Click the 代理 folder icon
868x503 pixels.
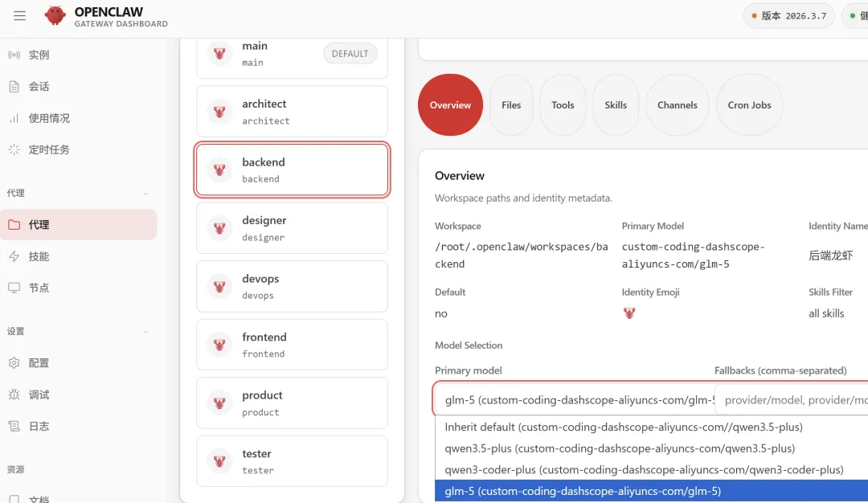coord(14,225)
